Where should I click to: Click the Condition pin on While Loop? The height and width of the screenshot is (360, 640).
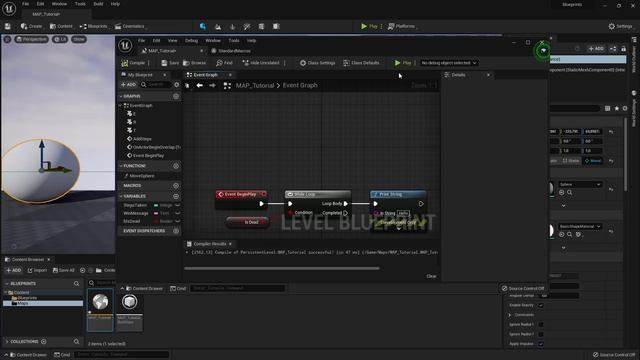click(291, 213)
